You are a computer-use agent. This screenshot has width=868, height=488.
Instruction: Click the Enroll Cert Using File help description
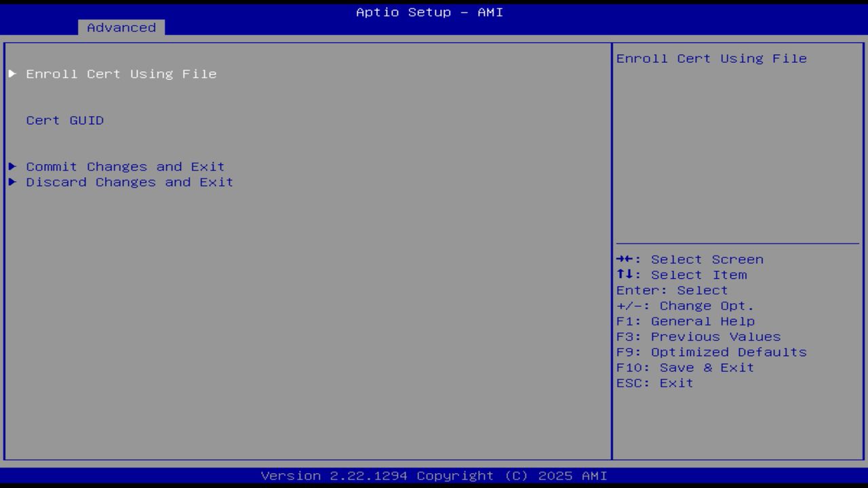(711, 58)
